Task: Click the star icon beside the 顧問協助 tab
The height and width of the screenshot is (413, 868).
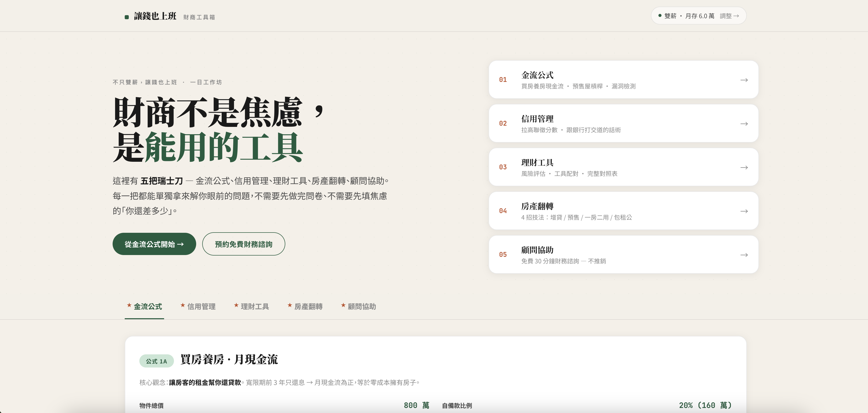Action: click(x=343, y=305)
